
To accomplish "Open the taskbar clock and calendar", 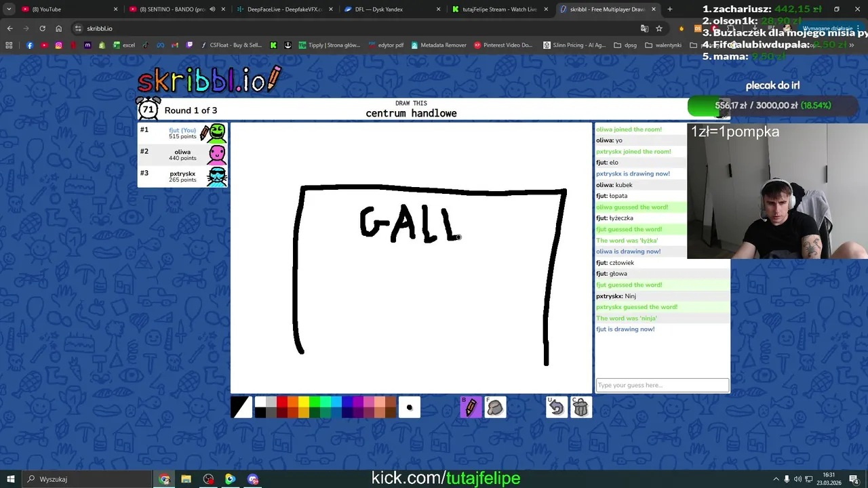I will [828, 479].
